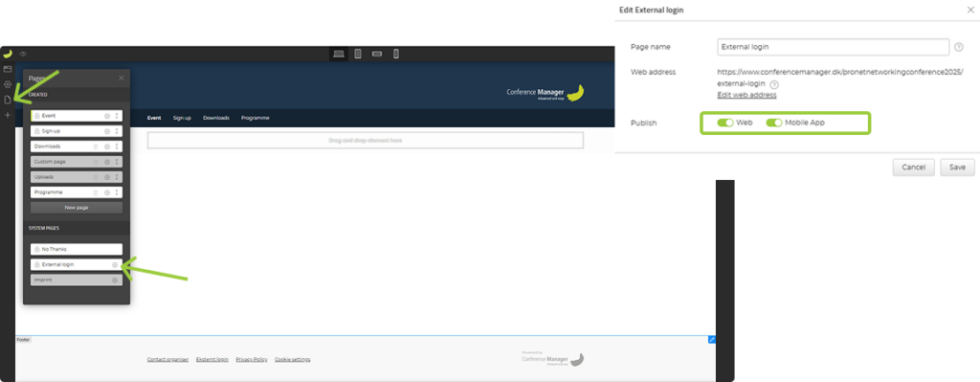Open the Downloads menu item in site navigation
Screen dimensions: 980x382
coord(216,118)
